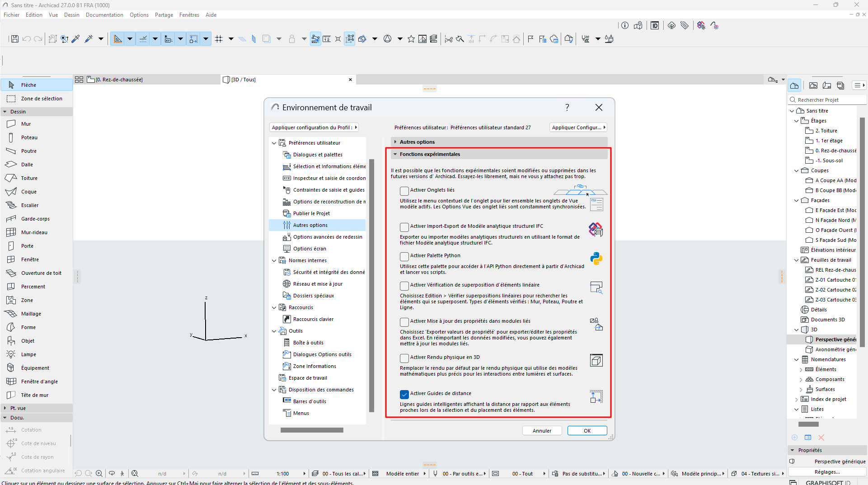Open Appliquer configuration du Profil dropdown

pyautogui.click(x=314, y=127)
